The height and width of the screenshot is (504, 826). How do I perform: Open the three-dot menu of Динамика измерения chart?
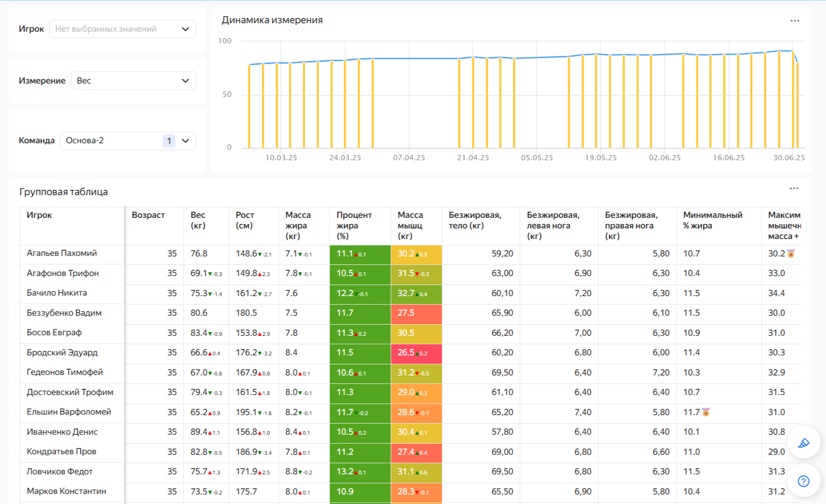794,21
